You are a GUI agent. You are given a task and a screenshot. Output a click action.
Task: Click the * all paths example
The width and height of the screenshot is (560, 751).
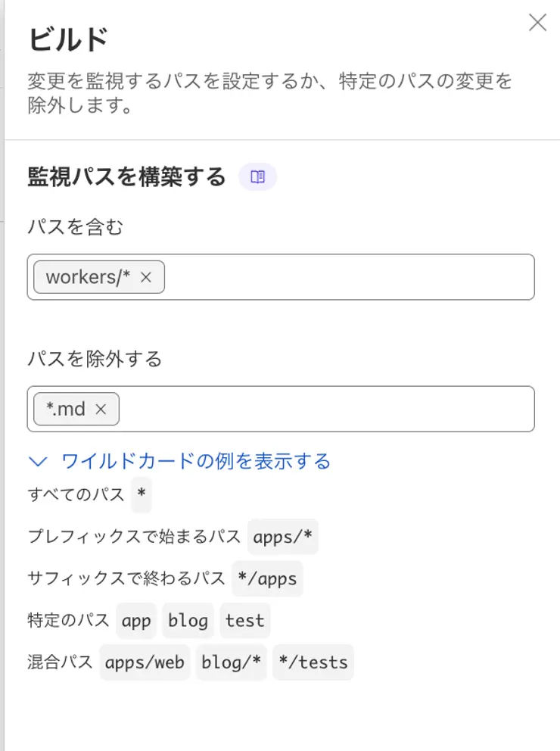142,494
